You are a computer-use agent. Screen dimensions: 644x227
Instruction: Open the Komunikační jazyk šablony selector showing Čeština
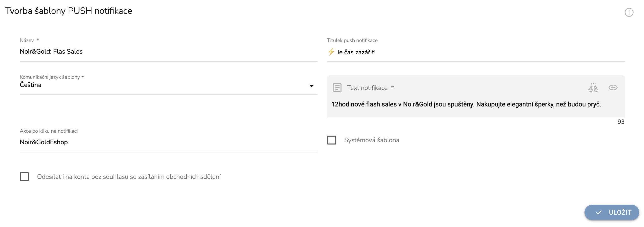click(x=168, y=84)
